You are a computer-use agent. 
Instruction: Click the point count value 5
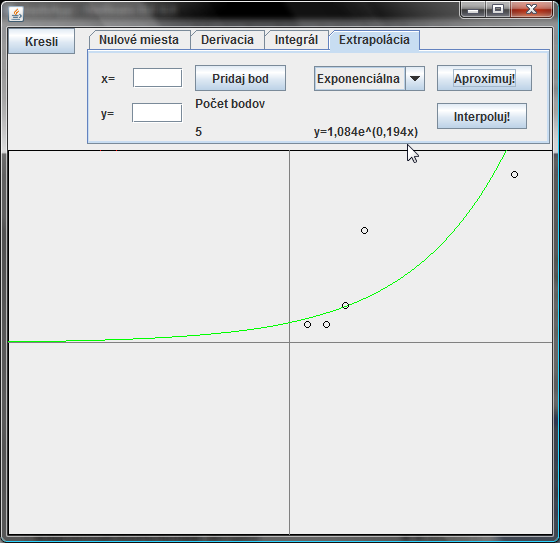click(x=199, y=132)
